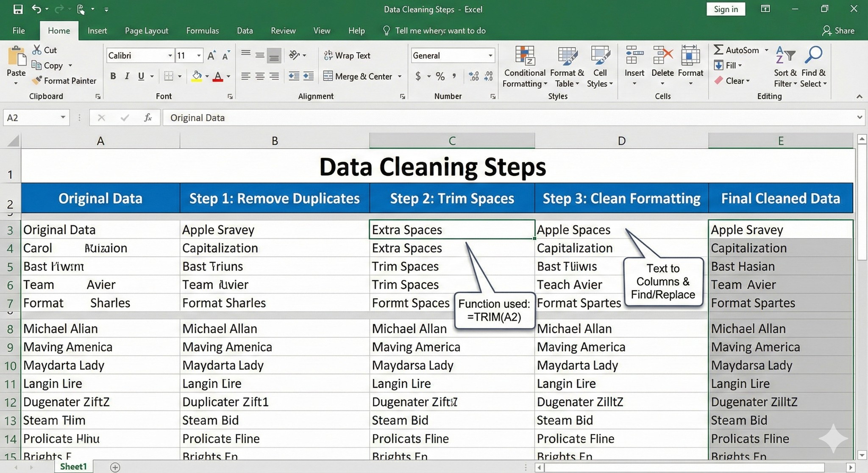This screenshot has height=473, width=868.
Task: Apply accounting dollar format
Action: [x=418, y=76]
